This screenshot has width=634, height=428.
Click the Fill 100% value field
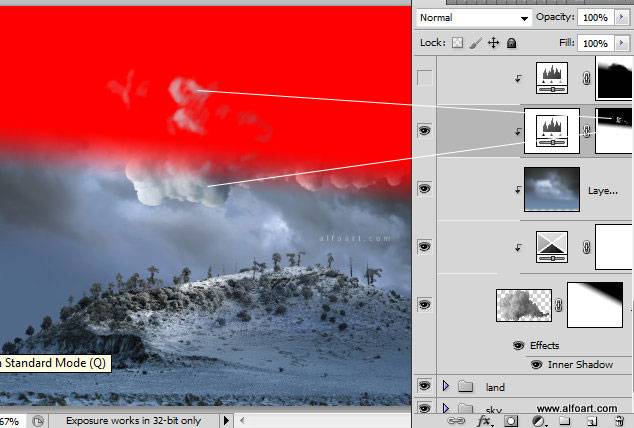(596, 43)
